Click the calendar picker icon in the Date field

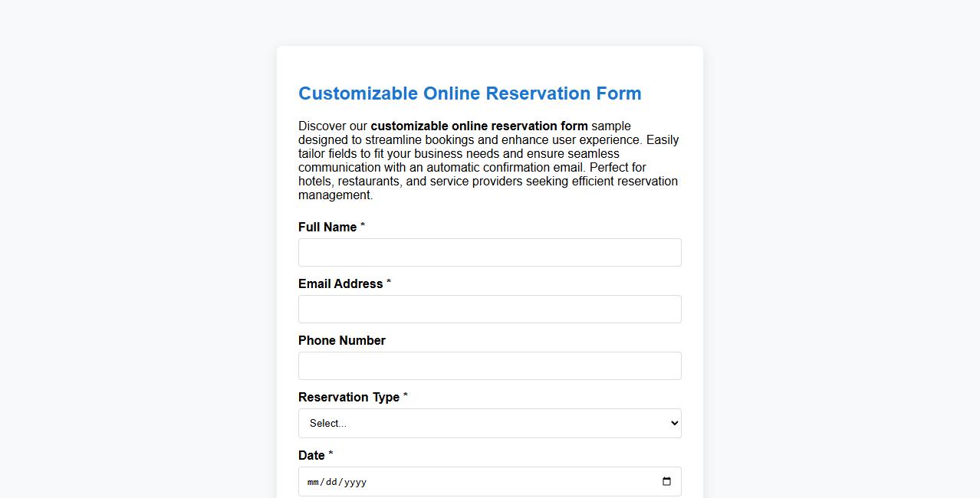point(666,481)
